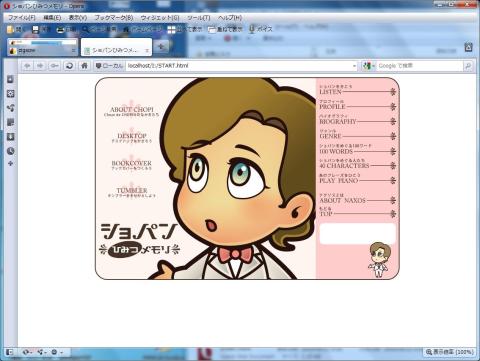Open the ブックマーク(B) menu

pos(114,17)
